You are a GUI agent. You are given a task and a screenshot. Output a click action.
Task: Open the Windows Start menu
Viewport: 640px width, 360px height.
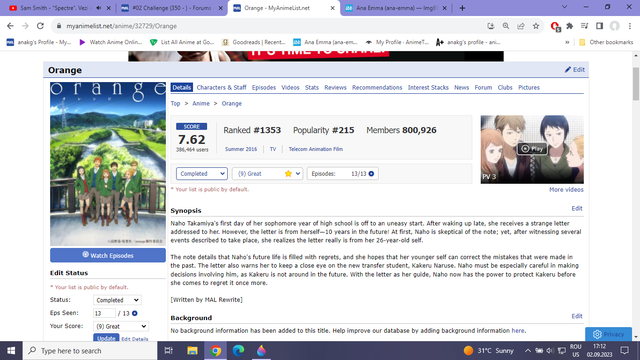11,351
